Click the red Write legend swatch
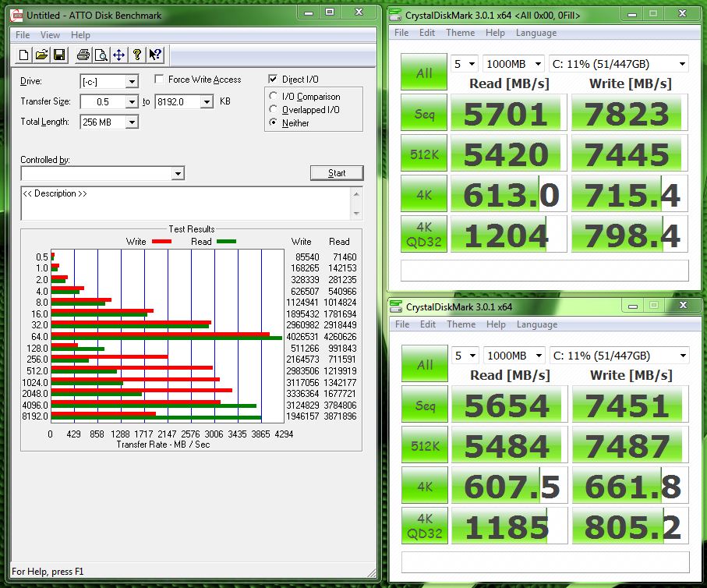Viewport: 707px width, 588px height. click(162, 242)
